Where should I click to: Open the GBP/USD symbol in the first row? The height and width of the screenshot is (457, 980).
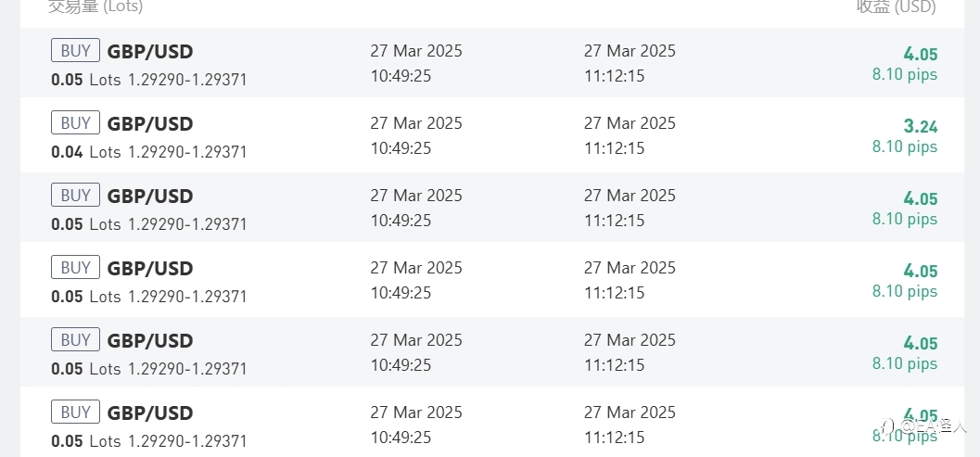click(x=150, y=51)
